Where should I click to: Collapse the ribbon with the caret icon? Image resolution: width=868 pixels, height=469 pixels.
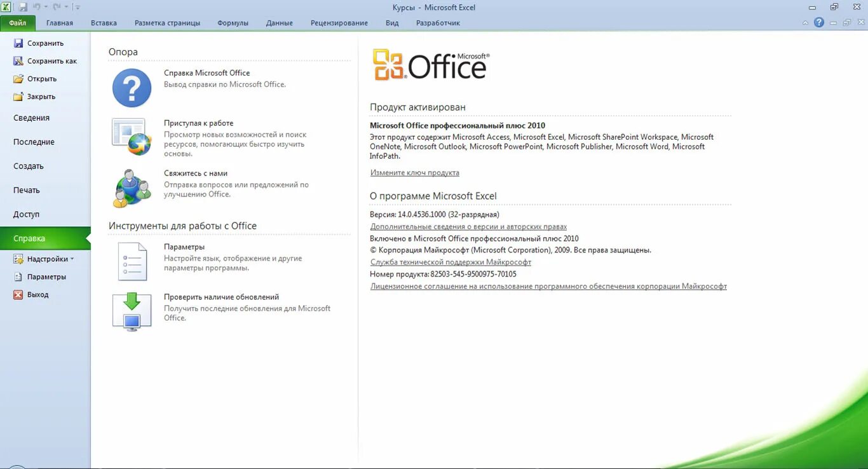tap(806, 23)
